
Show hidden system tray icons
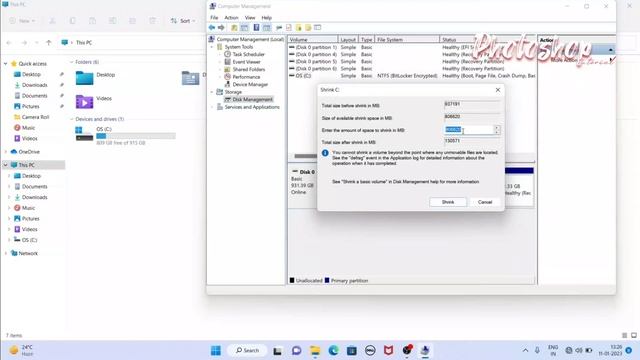(x=525, y=350)
